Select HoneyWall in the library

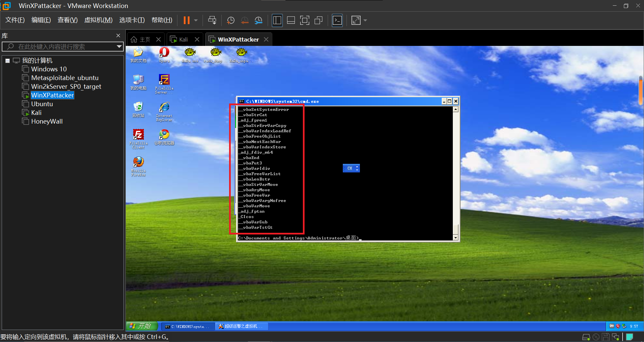[47, 121]
